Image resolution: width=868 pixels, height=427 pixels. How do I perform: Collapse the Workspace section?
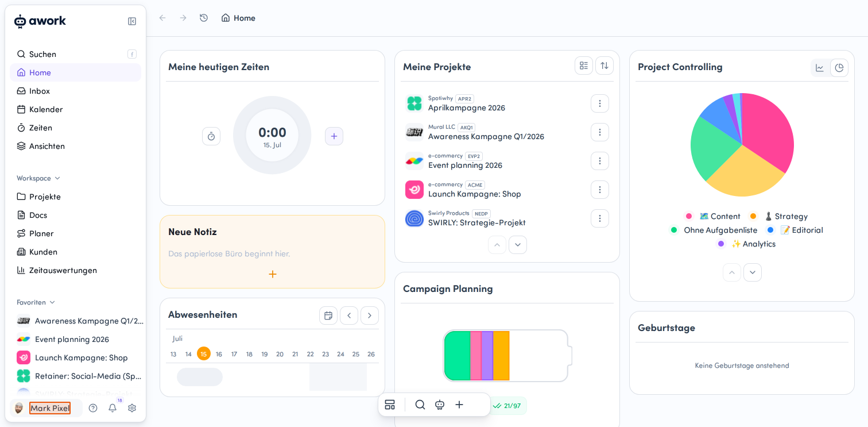(38, 178)
